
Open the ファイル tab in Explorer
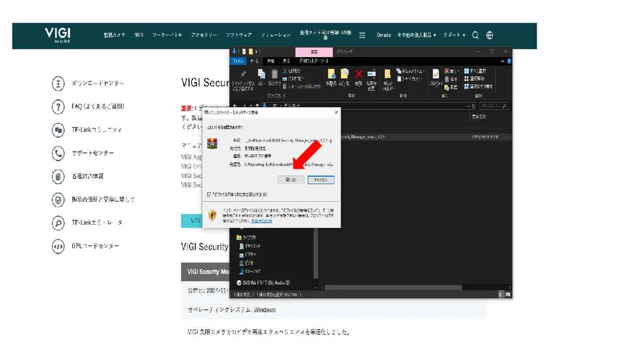(x=238, y=61)
